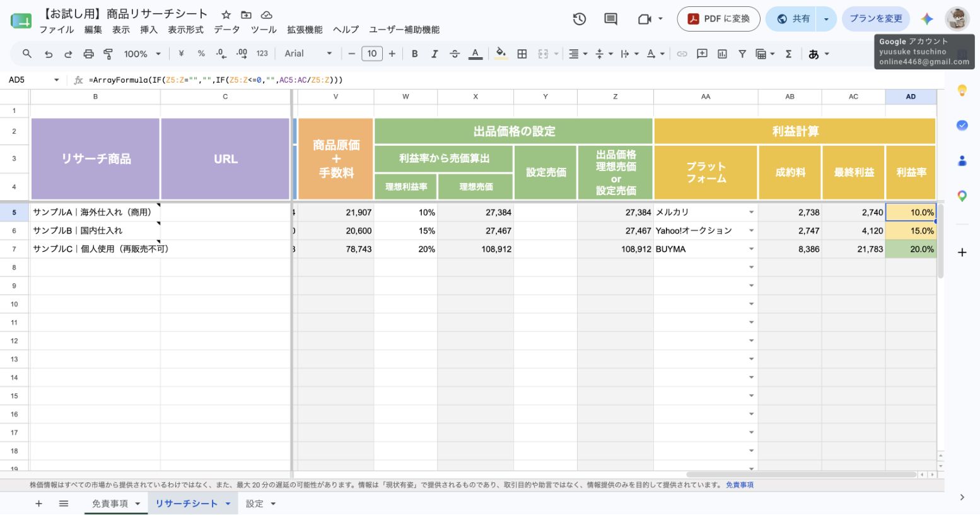The image size is (980, 515).
Task: Click the Gemini sparkle icon
Action: click(x=926, y=19)
